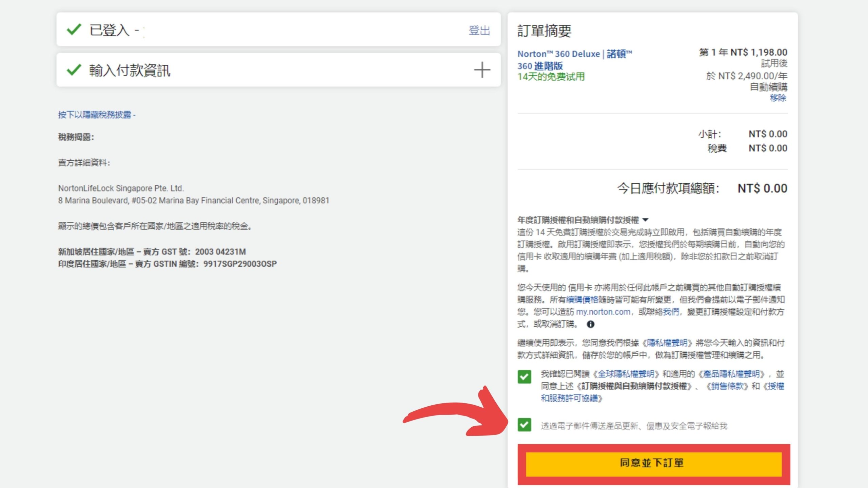Image resolution: width=868 pixels, height=488 pixels.
Task: Remove the item with 移除
Action: (778, 98)
